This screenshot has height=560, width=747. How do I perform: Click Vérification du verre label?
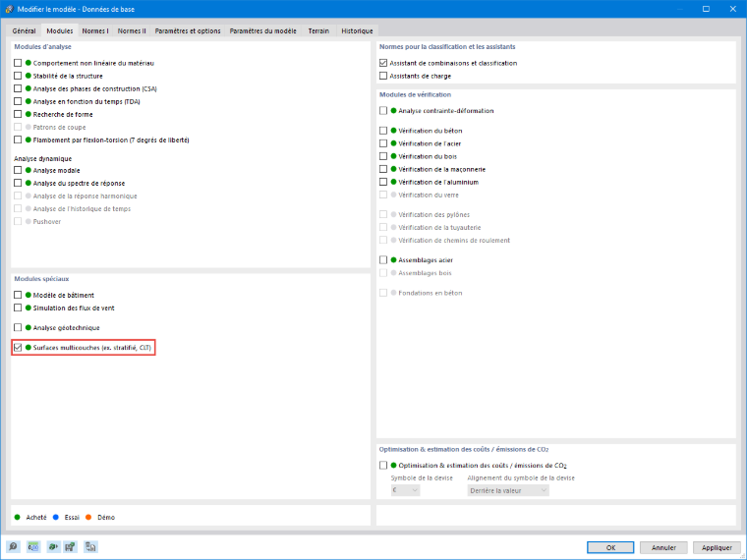tap(429, 195)
